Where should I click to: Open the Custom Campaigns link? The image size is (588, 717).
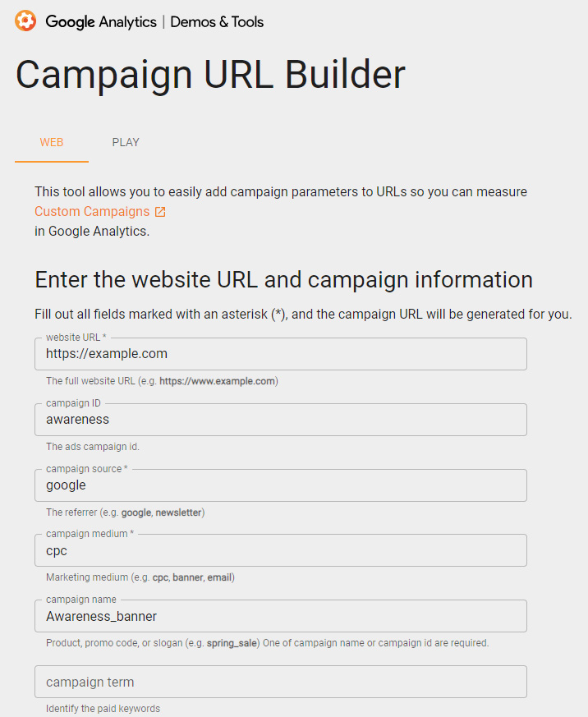coord(92,211)
